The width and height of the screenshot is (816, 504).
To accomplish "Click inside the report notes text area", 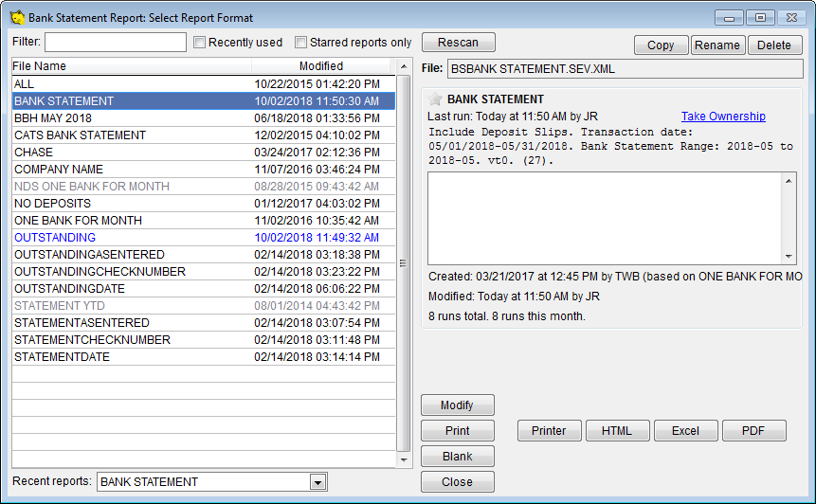I will (605, 219).
